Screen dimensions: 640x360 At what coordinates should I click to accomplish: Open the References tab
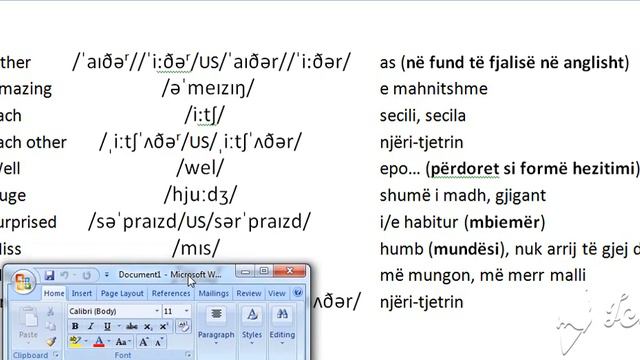click(171, 293)
